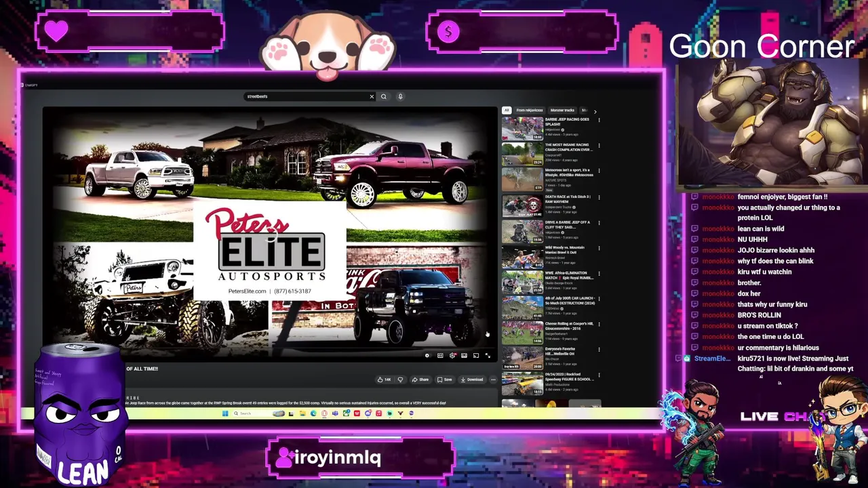Enter fullscreen mode in the player
Screen dimensions: 868x488
pyautogui.click(x=488, y=355)
